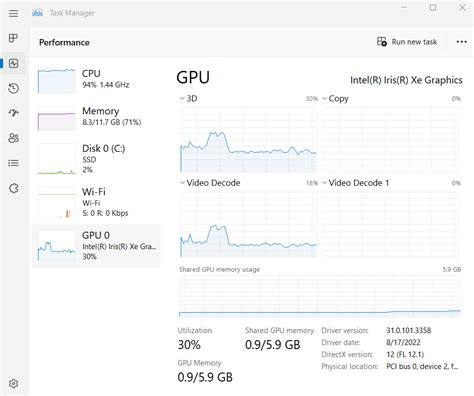Image resolution: width=474 pixels, height=396 pixels.
Task: Select the Performance sidebar icon
Action: (x=13, y=63)
